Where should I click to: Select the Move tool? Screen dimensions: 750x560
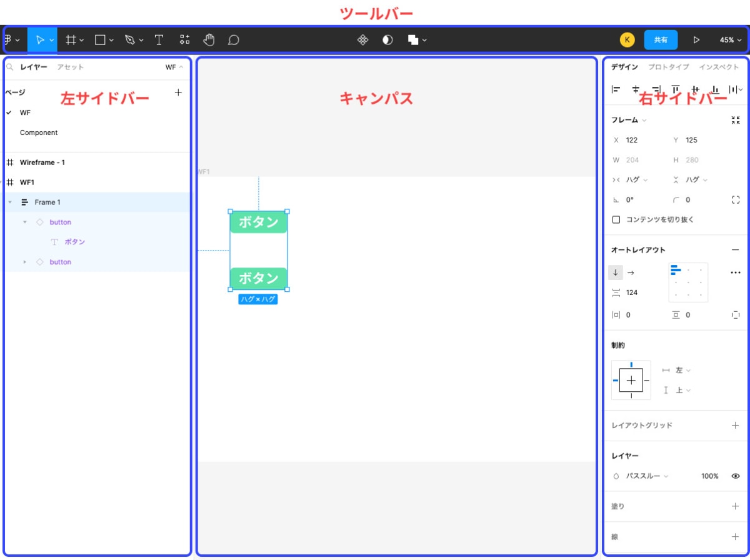40,39
